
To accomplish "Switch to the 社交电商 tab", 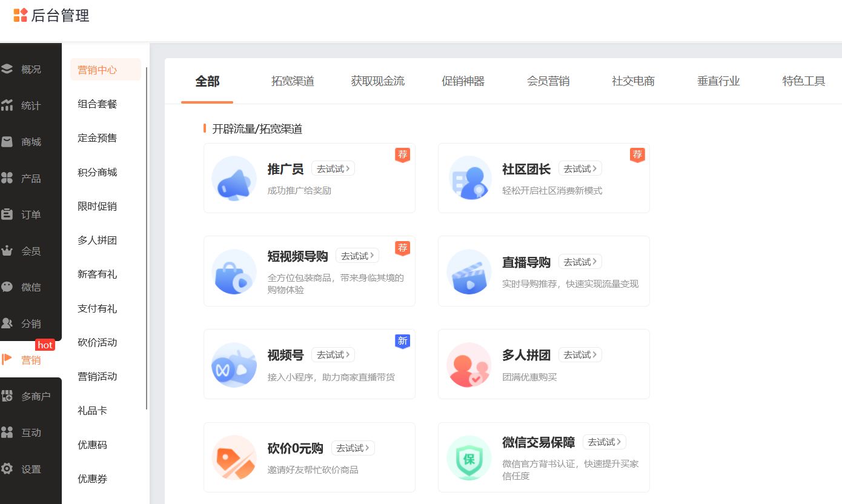I will coord(633,81).
